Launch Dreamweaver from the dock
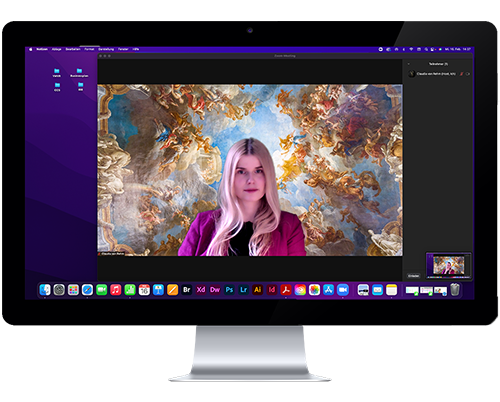Image resolution: width=500 pixels, height=402 pixels. click(x=215, y=290)
